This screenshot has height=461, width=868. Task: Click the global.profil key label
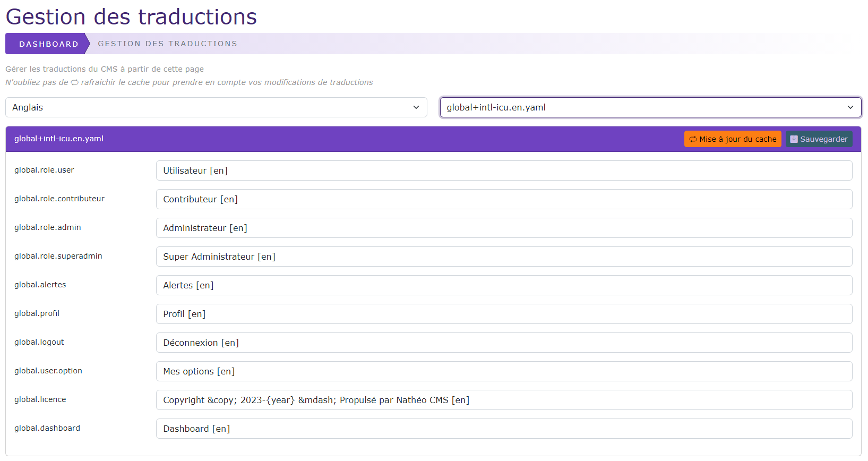coord(37,313)
